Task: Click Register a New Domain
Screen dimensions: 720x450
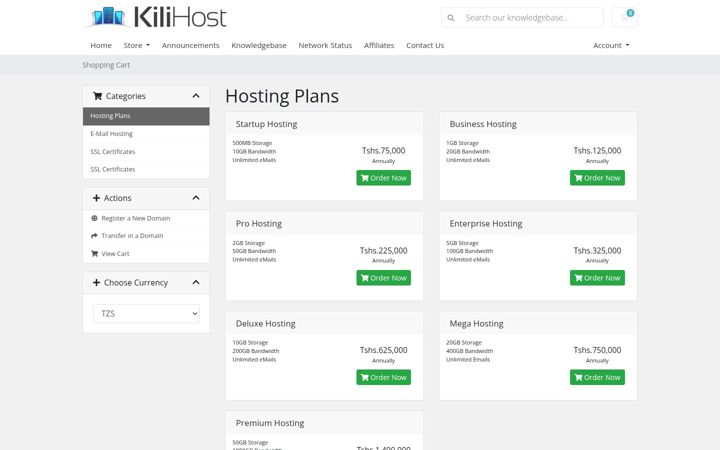Action: (135, 218)
